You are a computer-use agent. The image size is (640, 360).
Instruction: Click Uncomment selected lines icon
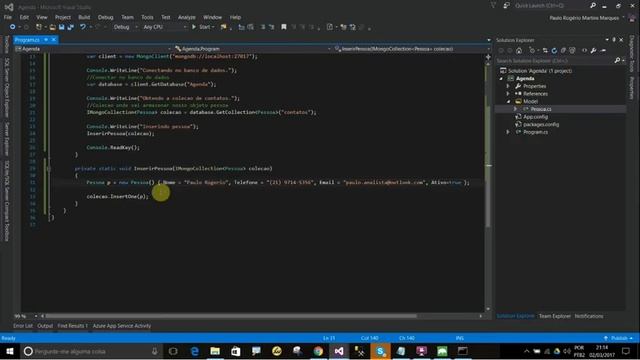coord(271,27)
